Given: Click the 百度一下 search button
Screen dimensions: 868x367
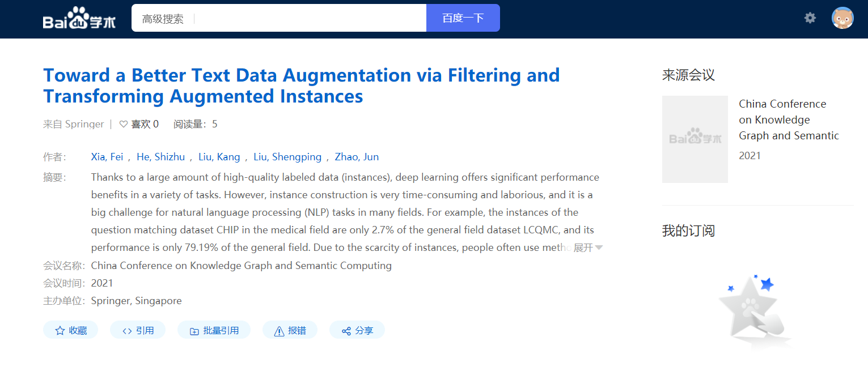Looking at the screenshot, I should [x=463, y=18].
